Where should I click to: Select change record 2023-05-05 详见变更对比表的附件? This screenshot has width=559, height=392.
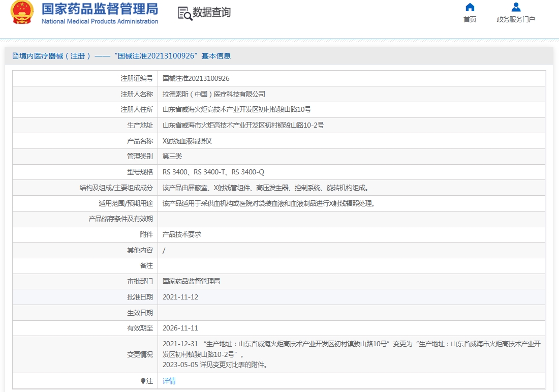tap(215, 365)
